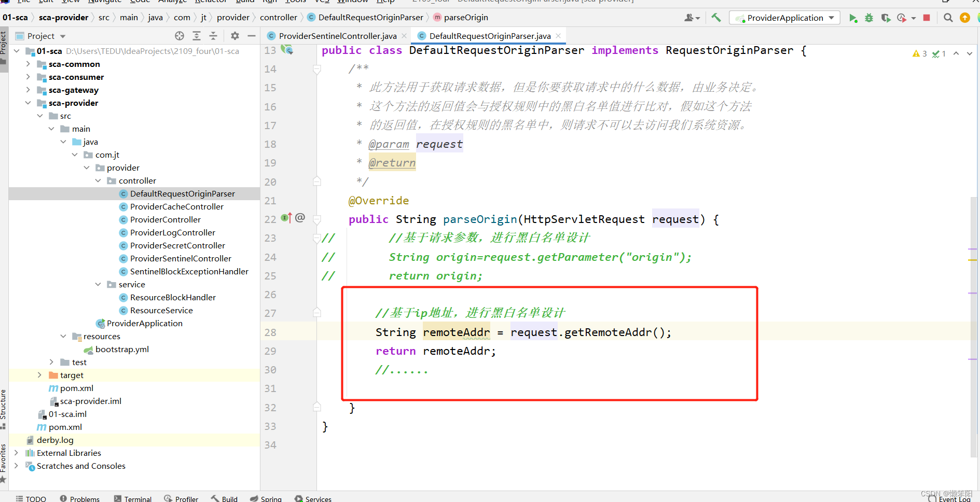Collapse the sca-provider module node
980x502 pixels.
28,103
